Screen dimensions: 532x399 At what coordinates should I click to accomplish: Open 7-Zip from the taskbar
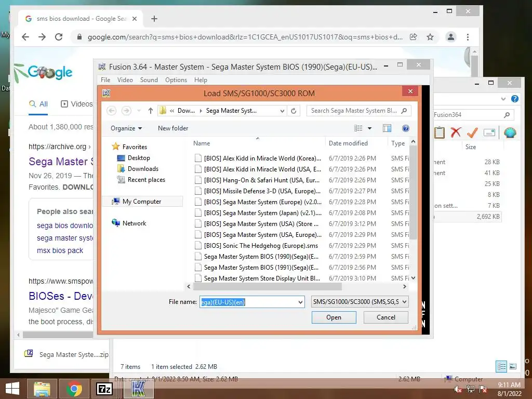point(104,389)
